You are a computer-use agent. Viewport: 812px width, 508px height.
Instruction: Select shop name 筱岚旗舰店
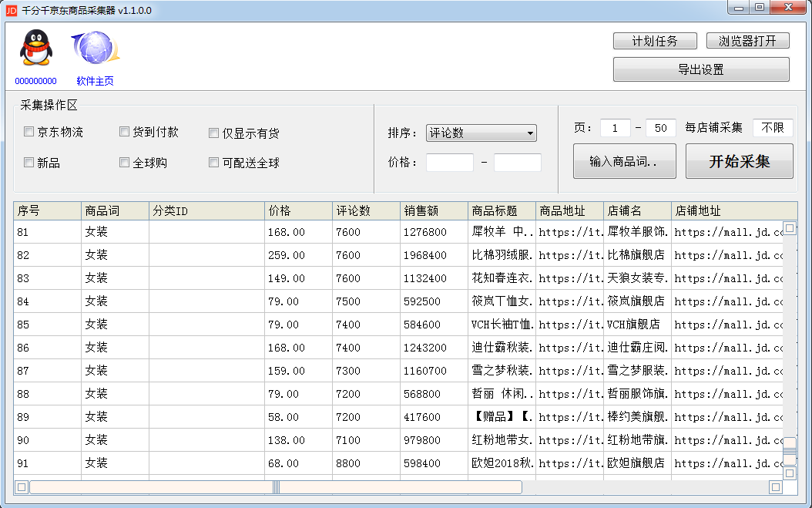pos(638,301)
